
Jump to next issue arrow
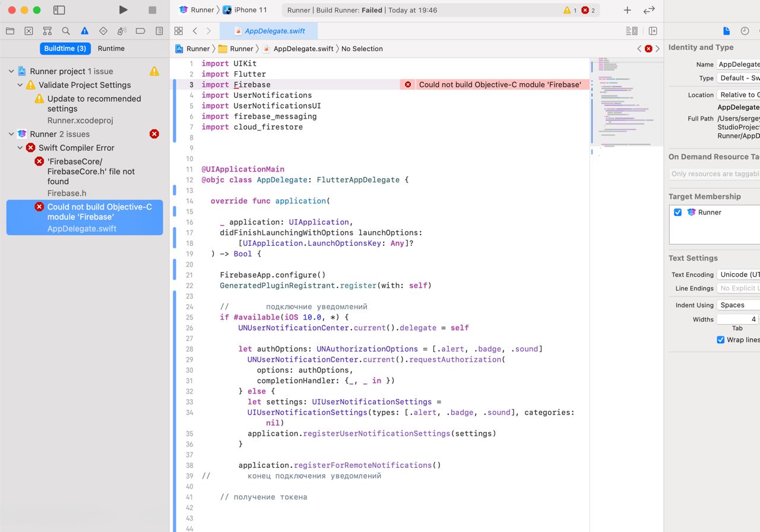(657, 49)
